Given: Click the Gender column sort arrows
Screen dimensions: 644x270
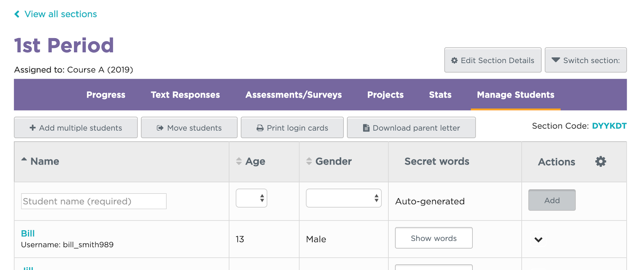Looking at the screenshot, I should (x=309, y=162).
